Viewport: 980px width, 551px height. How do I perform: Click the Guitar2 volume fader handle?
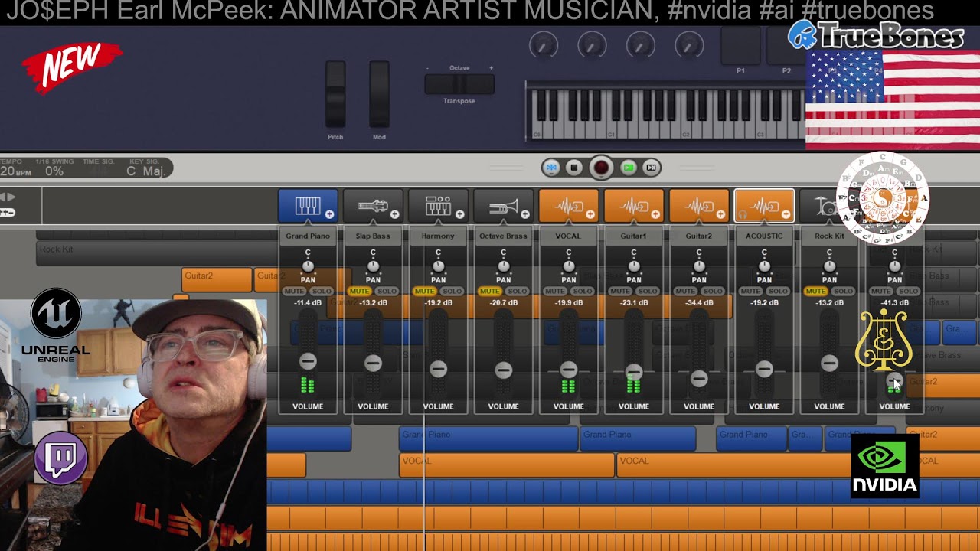(698, 378)
